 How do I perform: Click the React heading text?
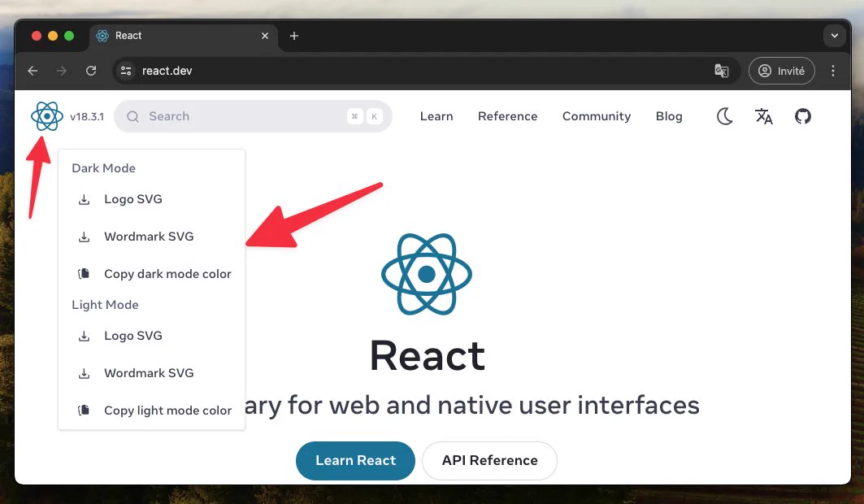click(x=428, y=356)
